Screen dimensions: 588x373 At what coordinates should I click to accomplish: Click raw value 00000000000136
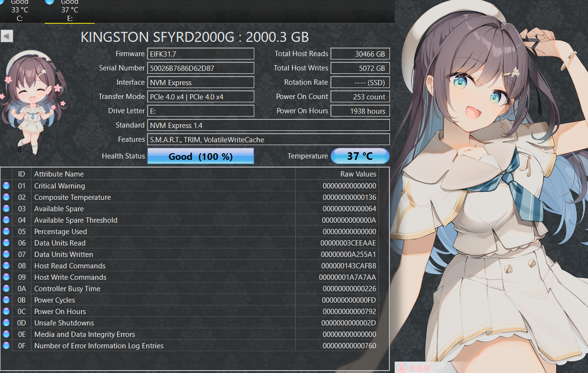tap(349, 197)
